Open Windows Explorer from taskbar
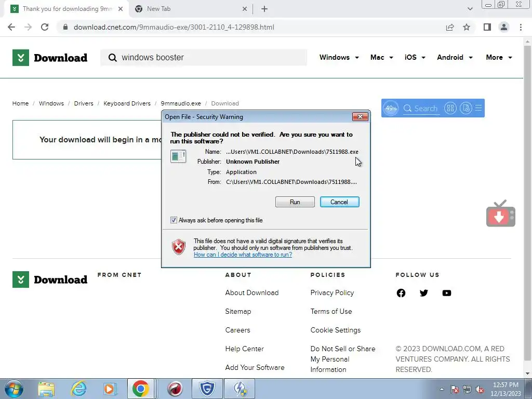 click(46, 389)
